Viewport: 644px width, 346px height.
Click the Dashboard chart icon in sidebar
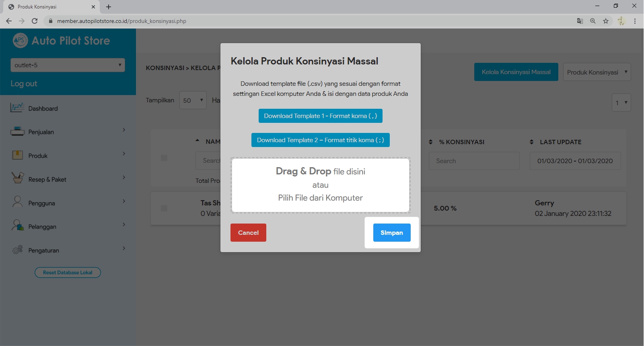click(x=17, y=108)
